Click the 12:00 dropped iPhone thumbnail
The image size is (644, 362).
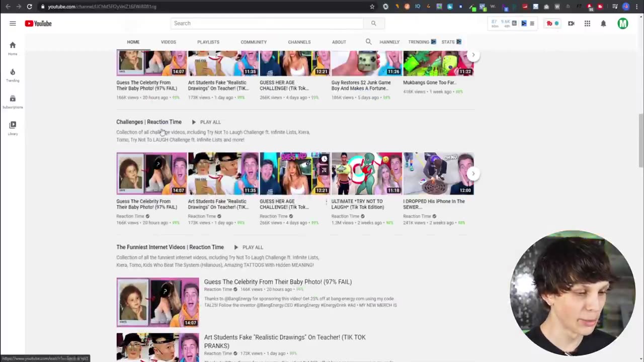[438, 173]
